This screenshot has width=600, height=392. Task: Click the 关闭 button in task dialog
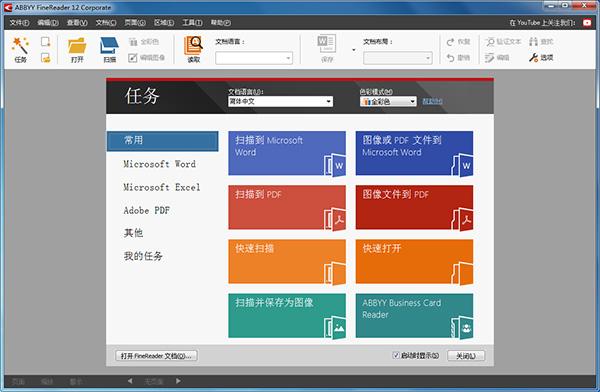(x=466, y=356)
